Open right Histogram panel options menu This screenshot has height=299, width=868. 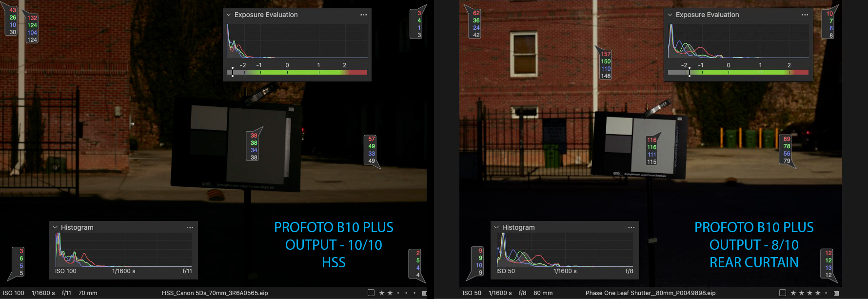coord(631,227)
